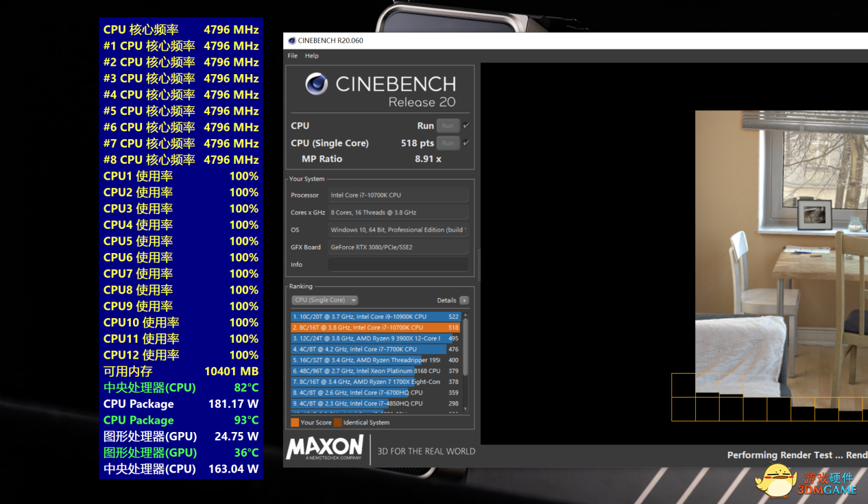868x504 pixels.
Task: Click the CPU1 使用率 row in overlay
Action: point(181,176)
